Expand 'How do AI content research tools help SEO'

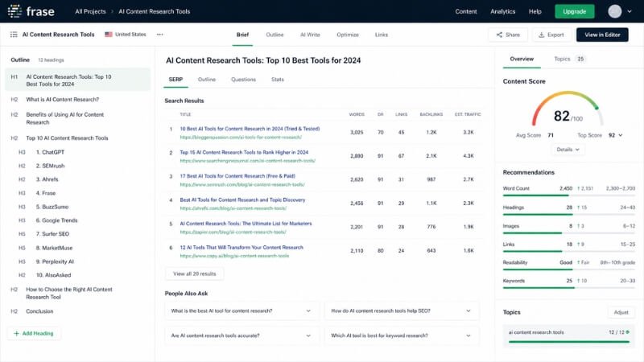tap(401, 311)
